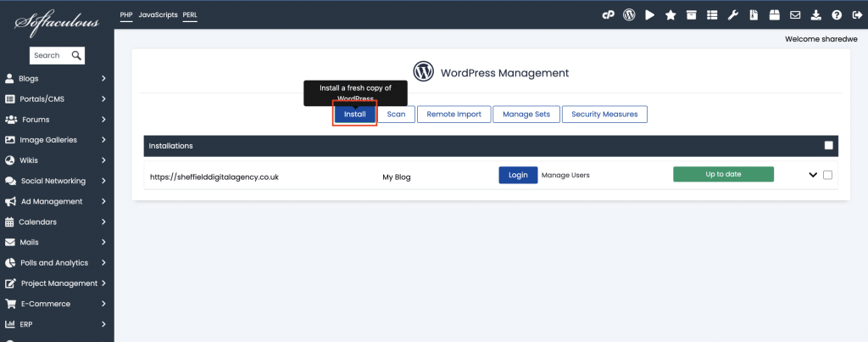868x342 pixels.
Task: Open backups zip file icon
Action: coord(754,15)
